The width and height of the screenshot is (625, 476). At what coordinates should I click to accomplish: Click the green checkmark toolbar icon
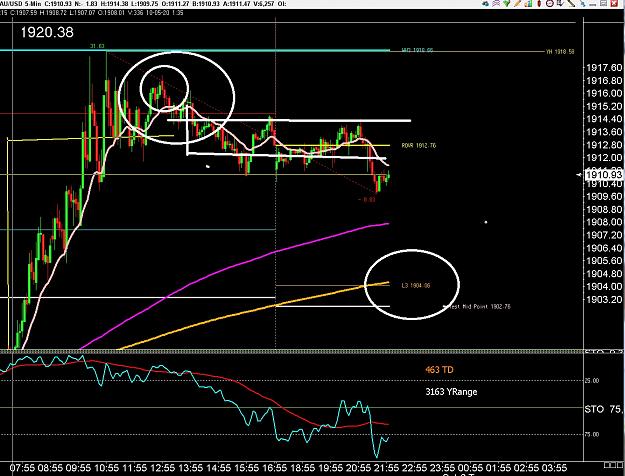[506, 3]
